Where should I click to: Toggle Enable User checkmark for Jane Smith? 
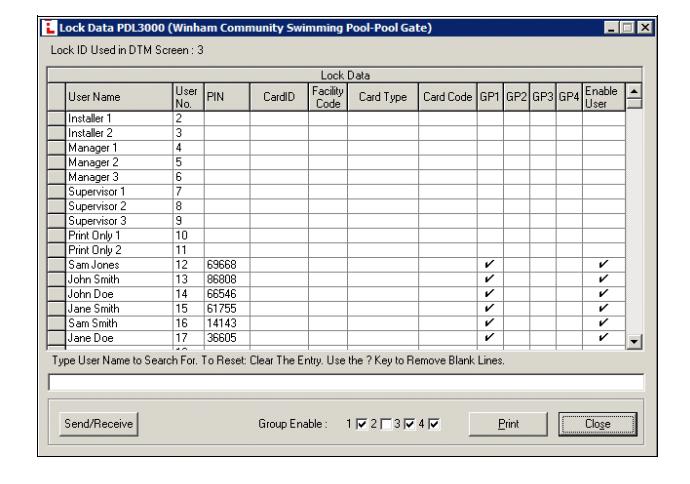click(x=603, y=308)
